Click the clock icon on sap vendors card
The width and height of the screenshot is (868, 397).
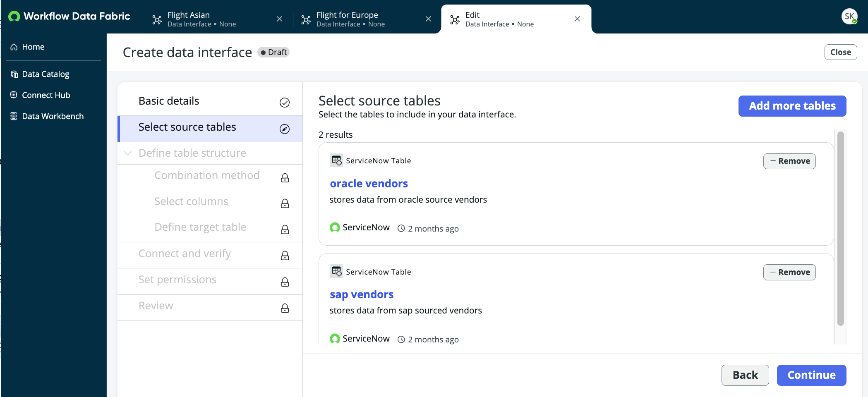coord(401,340)
